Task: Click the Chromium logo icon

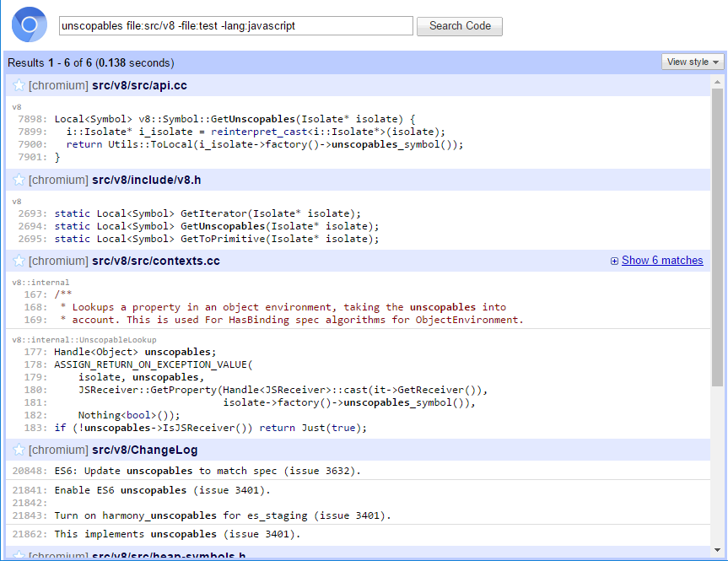Action: 30,24
